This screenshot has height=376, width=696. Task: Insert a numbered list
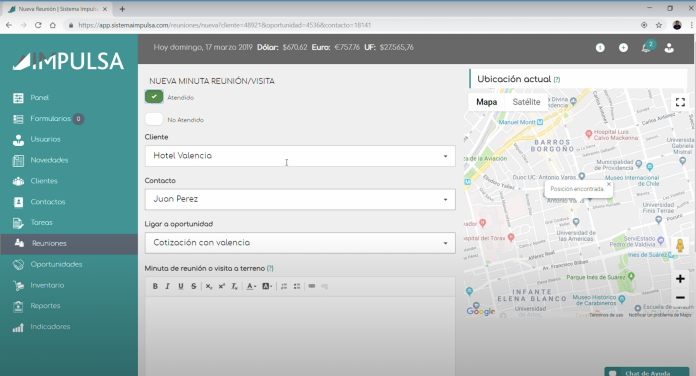coord(284,286)
